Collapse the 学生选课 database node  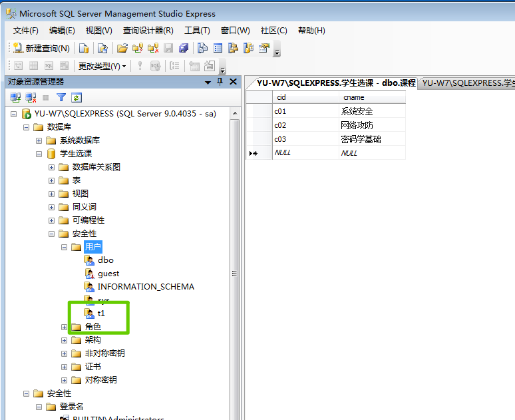pyautogui.click(x=39, y=154)
